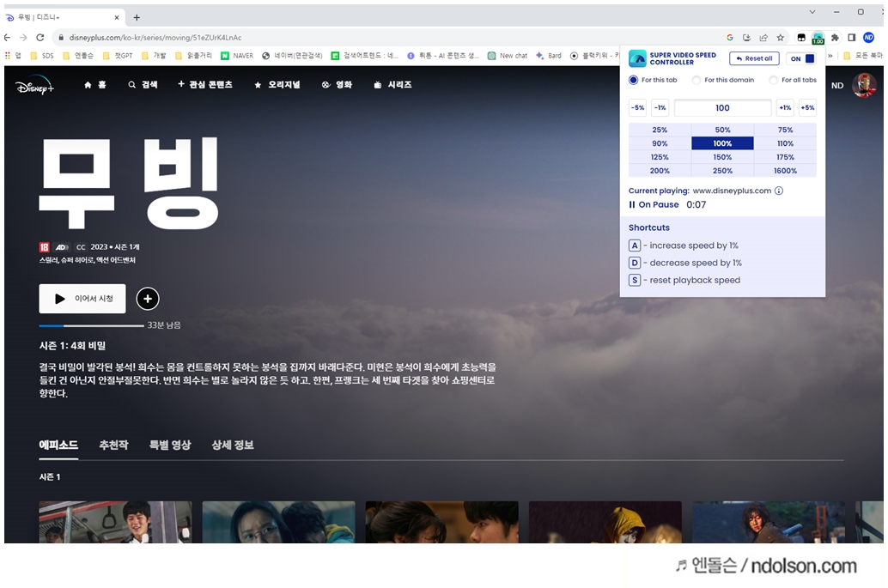Viewport: 888px width, 588px height.
Task: Set playback speed to 75%
Action: click(786, 130)
